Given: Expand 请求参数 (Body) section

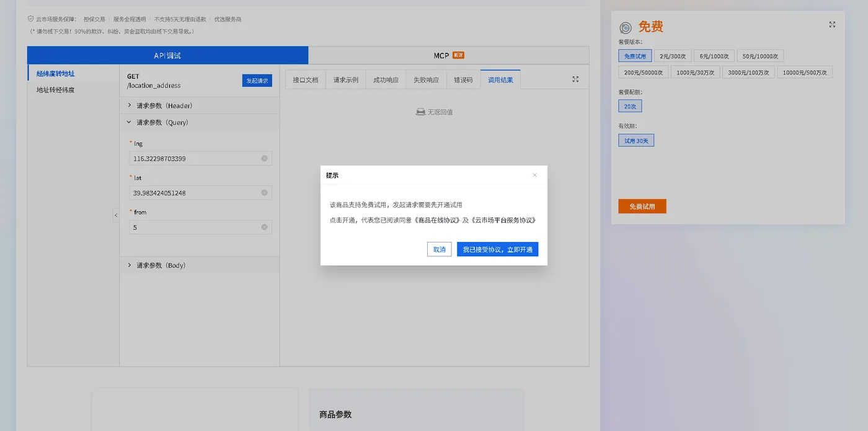Looking at the screenshot, I should tap(199, 265).
